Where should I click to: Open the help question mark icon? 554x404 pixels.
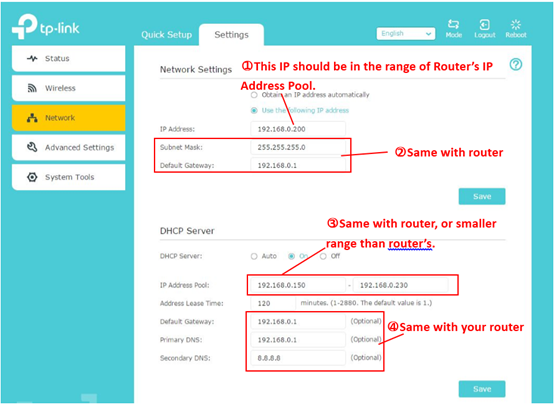[x=516, y=64]
